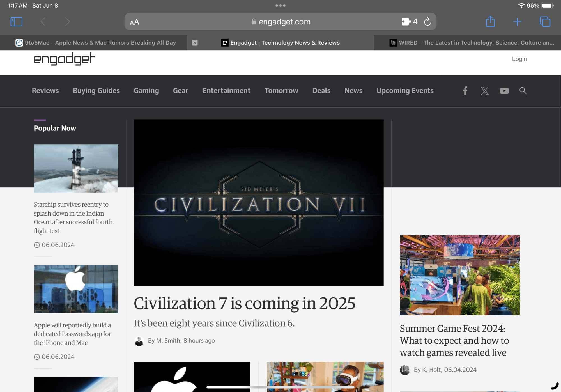Open the Gaming navigation section
This screenshot has height=392, width=561.
[146, 91]
